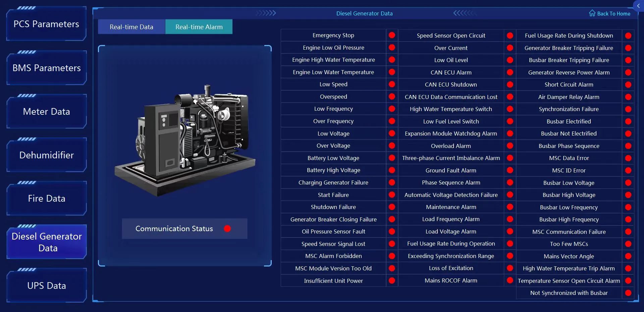
Task: Click the Communication Status red indicator
Action: click(227, 228)
